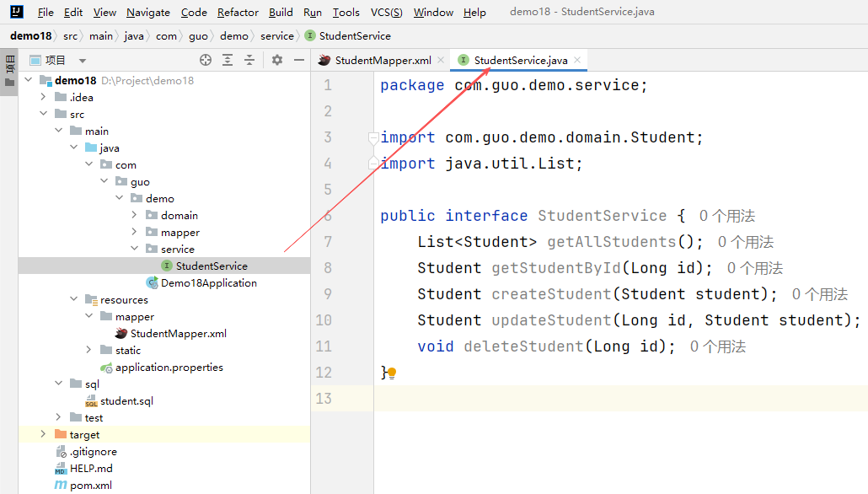Collapse the service package folder
Viewport: 868px width, 494px height.
[x=134, y=250]
